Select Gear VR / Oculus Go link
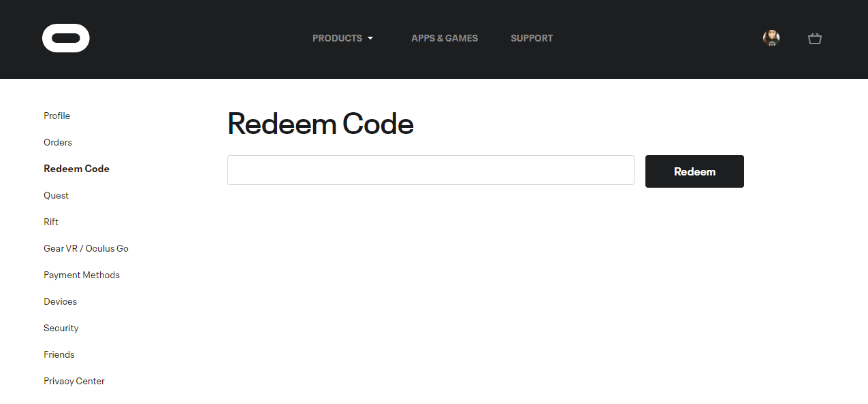868x404 pixels. point(86,248)
